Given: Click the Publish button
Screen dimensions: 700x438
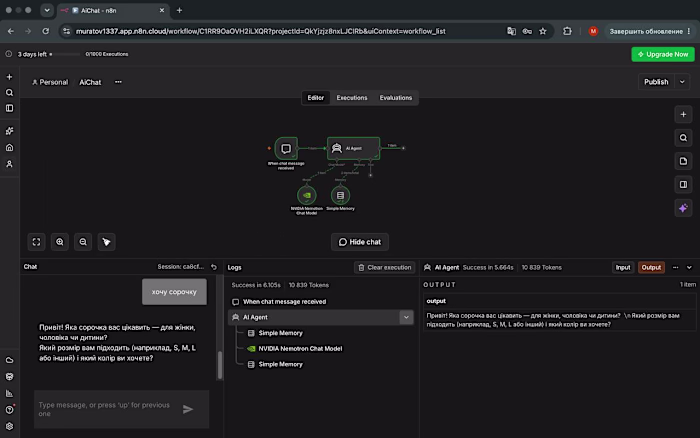Looking at the screenshot, I should pos(656,82).
